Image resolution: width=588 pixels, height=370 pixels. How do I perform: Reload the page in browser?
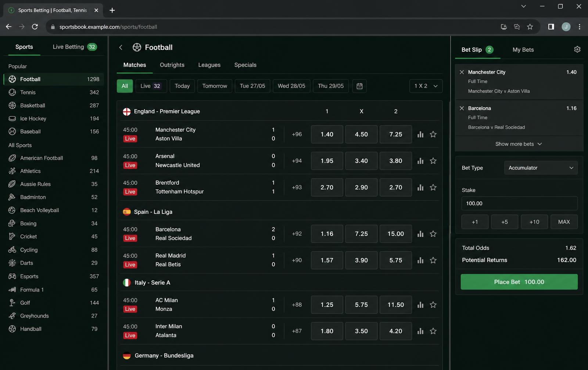point(35,27)
